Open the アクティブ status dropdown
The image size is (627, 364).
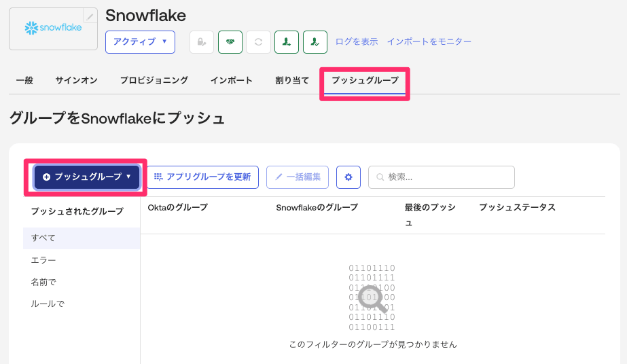(x=140, y=42)
